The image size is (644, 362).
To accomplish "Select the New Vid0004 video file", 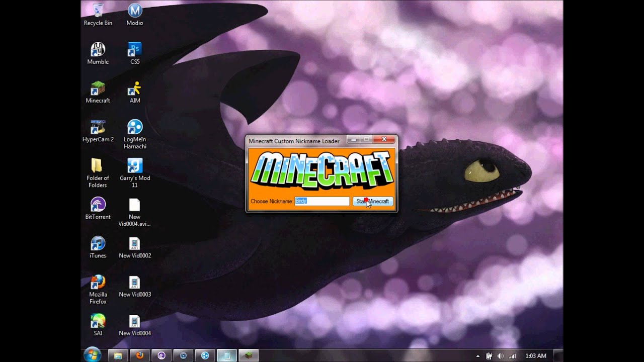I will tap(135, 325).
